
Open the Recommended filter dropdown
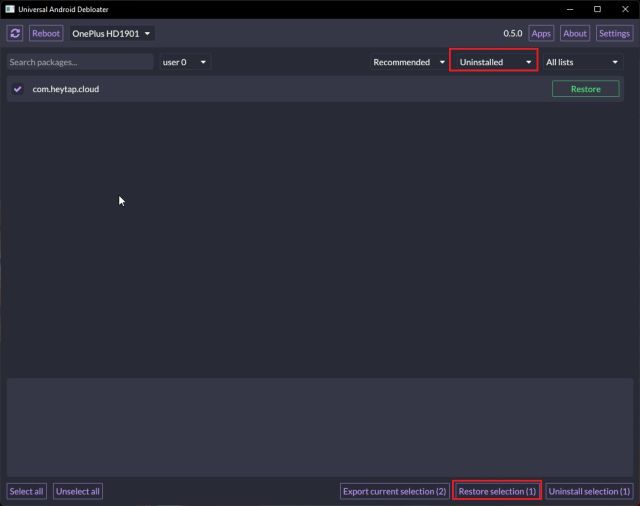[x=409, y=62]
